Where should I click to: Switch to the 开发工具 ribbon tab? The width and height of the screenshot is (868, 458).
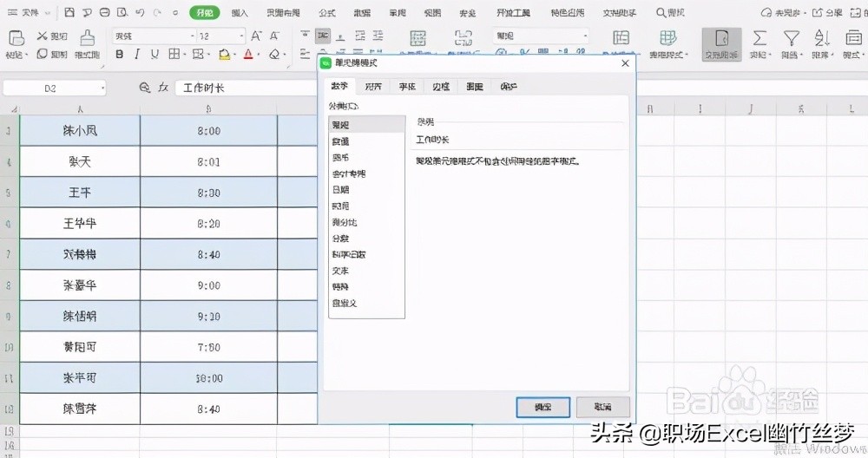pyautogui.click(x=513, y=13)
